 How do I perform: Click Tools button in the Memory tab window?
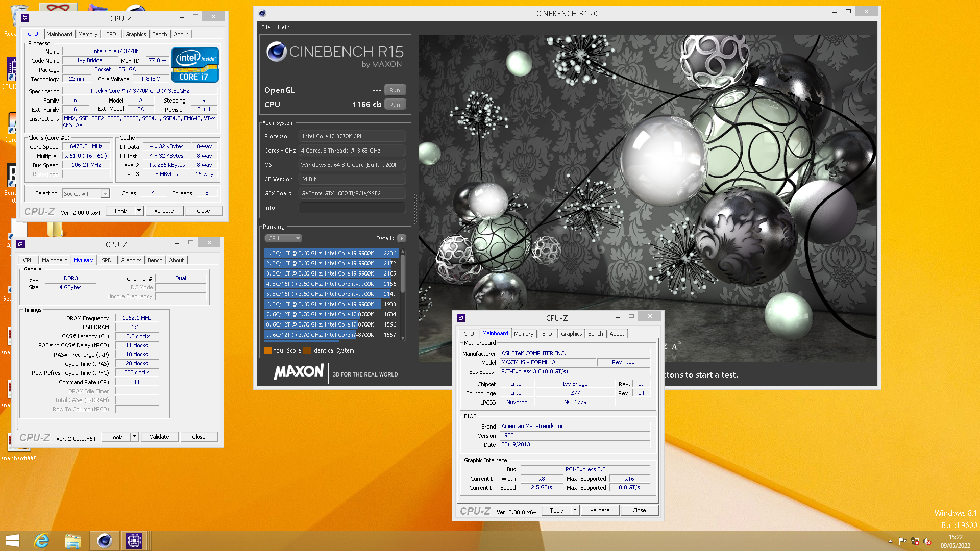point(116,437)
